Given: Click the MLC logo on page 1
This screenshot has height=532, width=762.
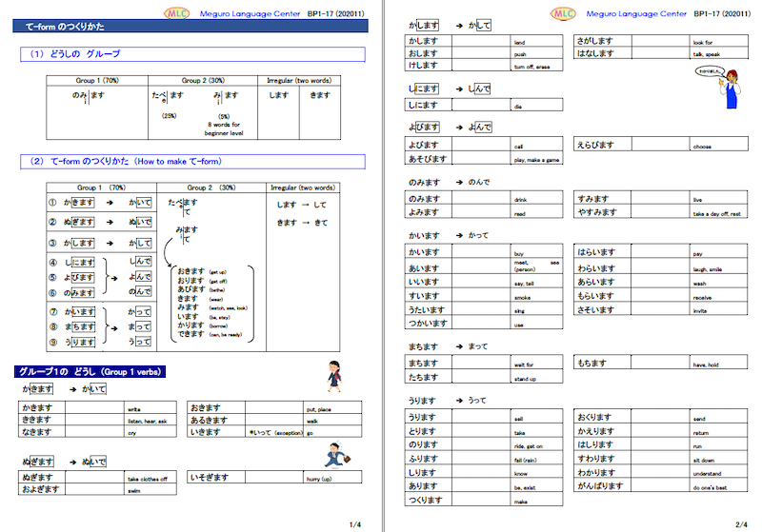Looking at the screenshot, I should (176, 13).
